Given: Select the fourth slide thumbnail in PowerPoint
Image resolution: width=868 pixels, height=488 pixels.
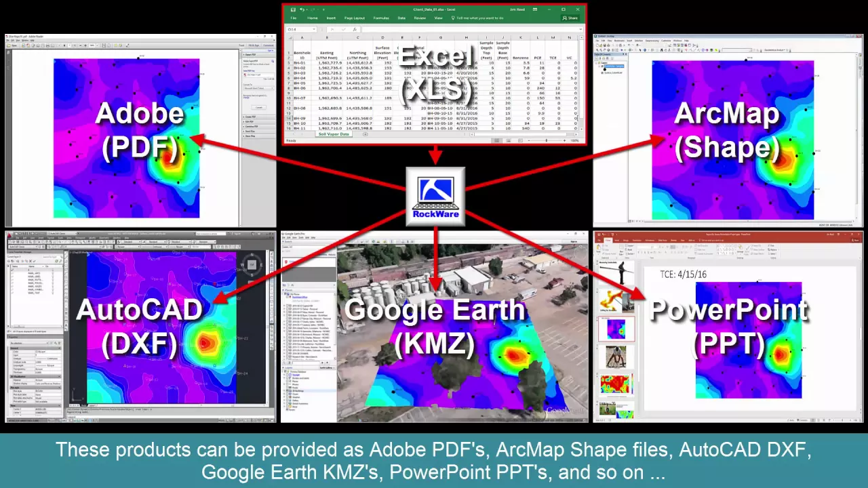Looking at the screenshot, I should pos(616,357).
